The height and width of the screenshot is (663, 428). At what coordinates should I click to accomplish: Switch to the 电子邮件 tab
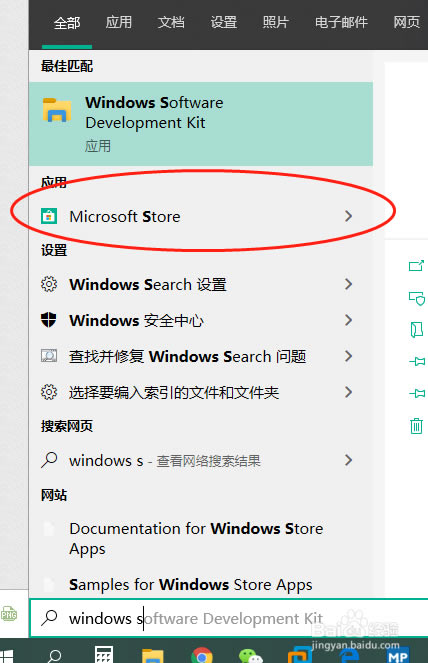point(341,22)
